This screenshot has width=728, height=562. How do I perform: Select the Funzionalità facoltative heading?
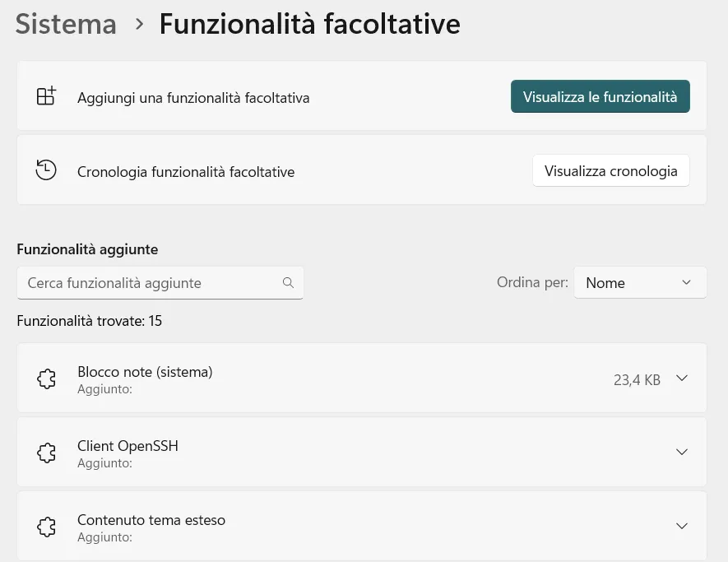[310, 24]
